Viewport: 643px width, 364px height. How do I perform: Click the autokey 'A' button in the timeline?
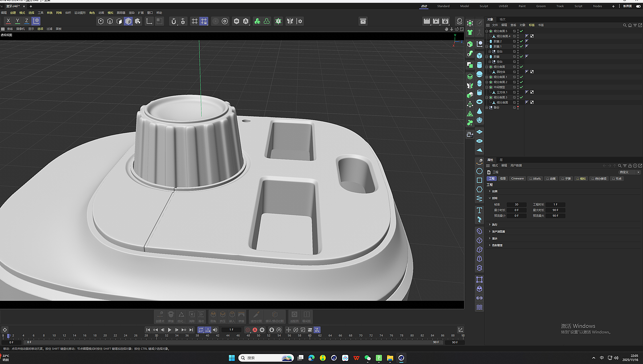click(255, 330)
